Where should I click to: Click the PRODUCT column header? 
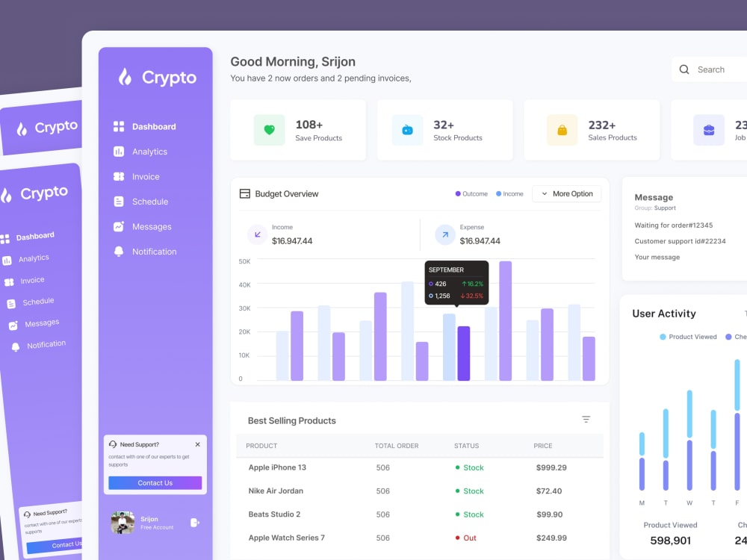coord(261,446)
